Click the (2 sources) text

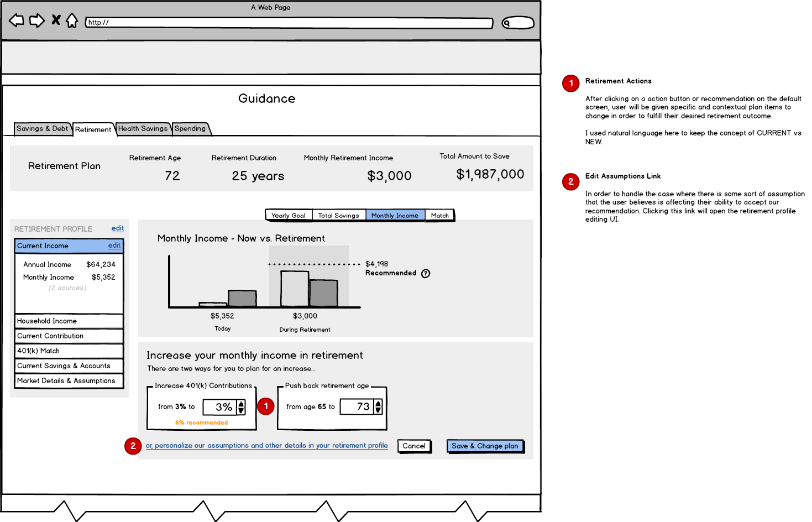[67, 288]
